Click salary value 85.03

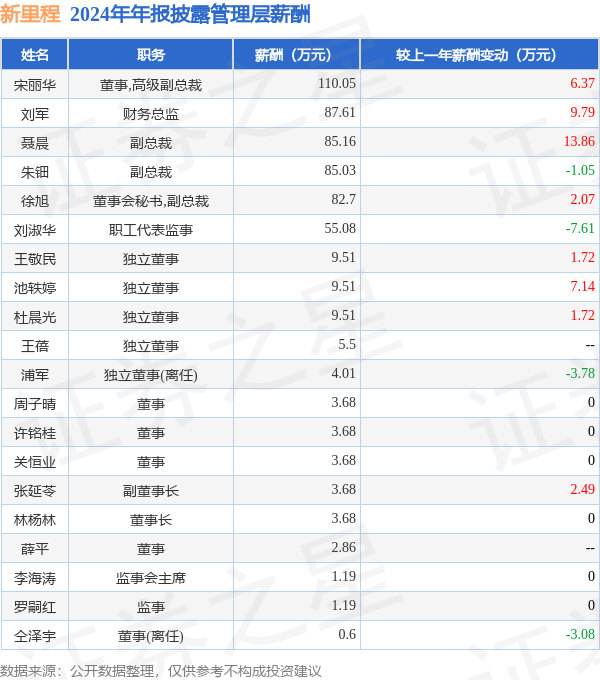340,170
